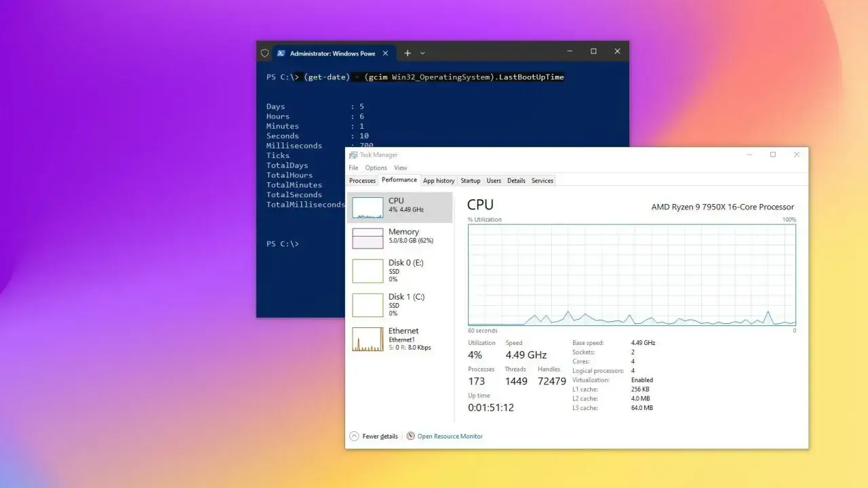868x488 pixels.
Task: Switch to the Startup tab
Action: 471,181
